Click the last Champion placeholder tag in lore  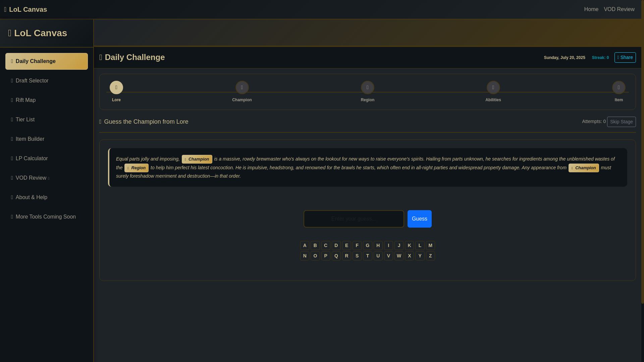click(584, 168)
